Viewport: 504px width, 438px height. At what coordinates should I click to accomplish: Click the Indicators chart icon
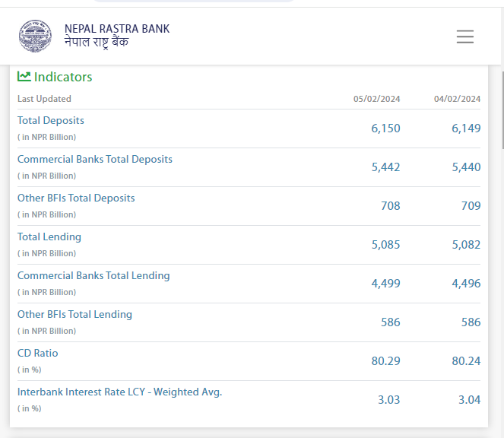(24, 77)
